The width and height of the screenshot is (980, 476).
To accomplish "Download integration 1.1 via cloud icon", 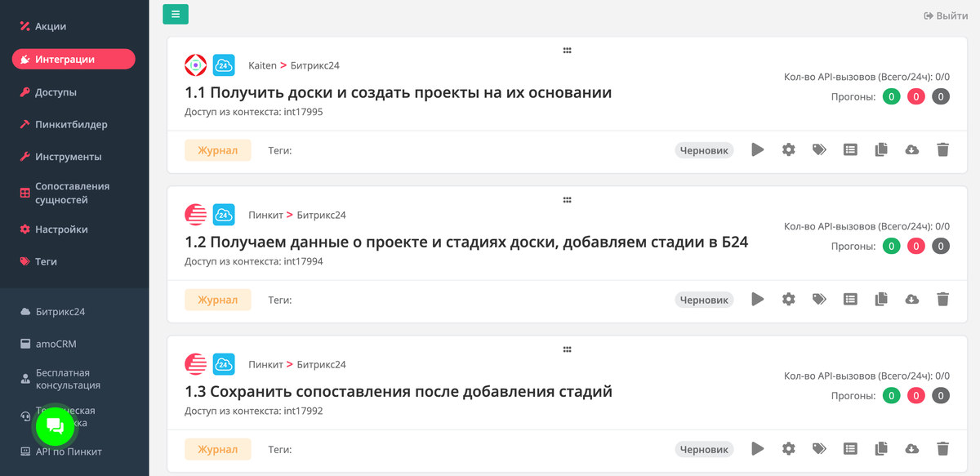I will 911,149.
